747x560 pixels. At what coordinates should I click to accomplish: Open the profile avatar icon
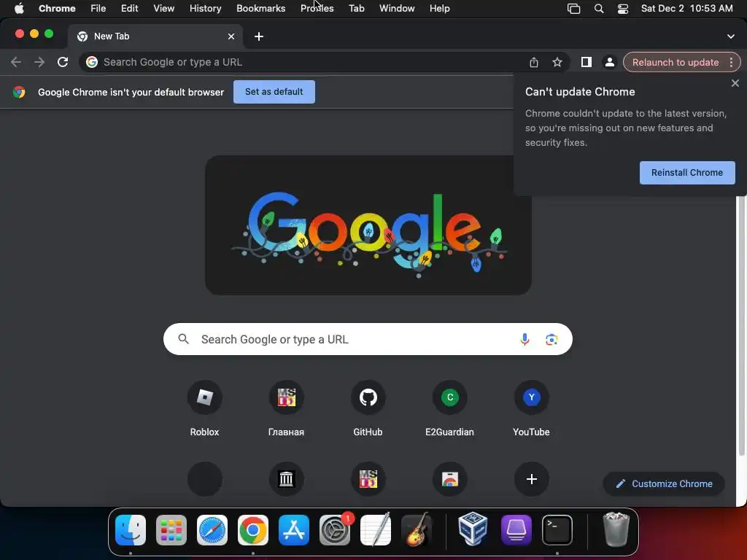(609, 62)
